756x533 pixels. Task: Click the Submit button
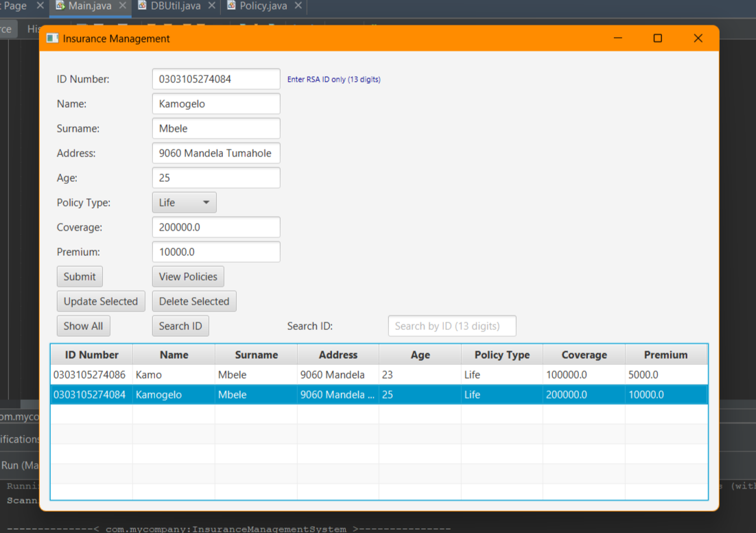(x=80, y=276)
